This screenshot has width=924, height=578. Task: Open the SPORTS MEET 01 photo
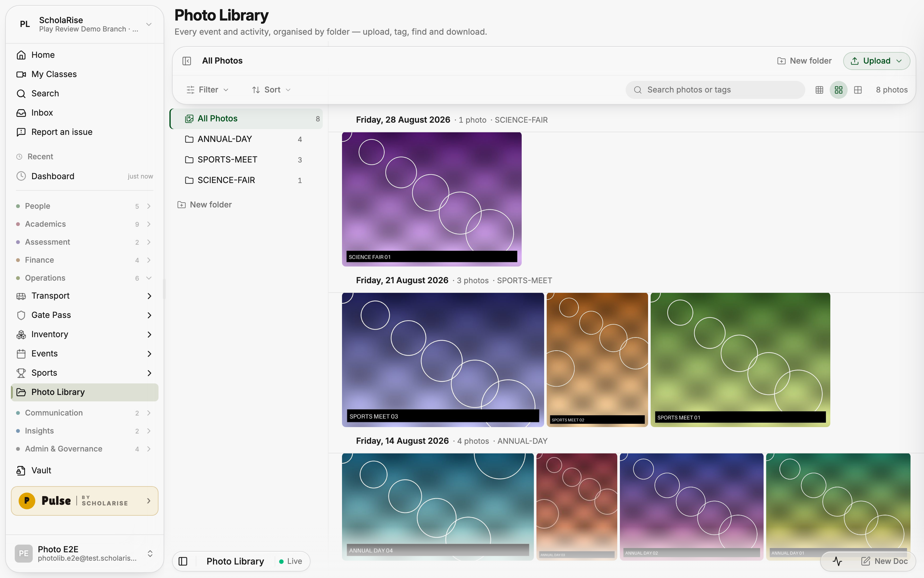point(740,360)
